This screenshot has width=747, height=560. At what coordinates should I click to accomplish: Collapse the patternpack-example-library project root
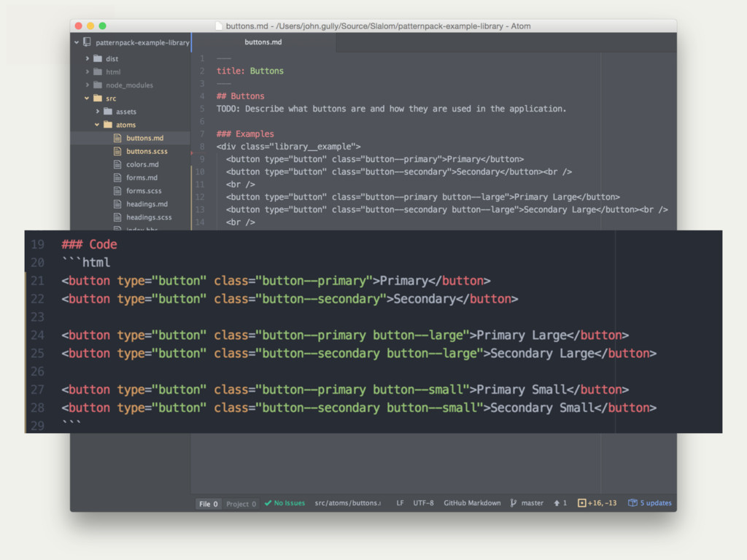click(76, 42)
